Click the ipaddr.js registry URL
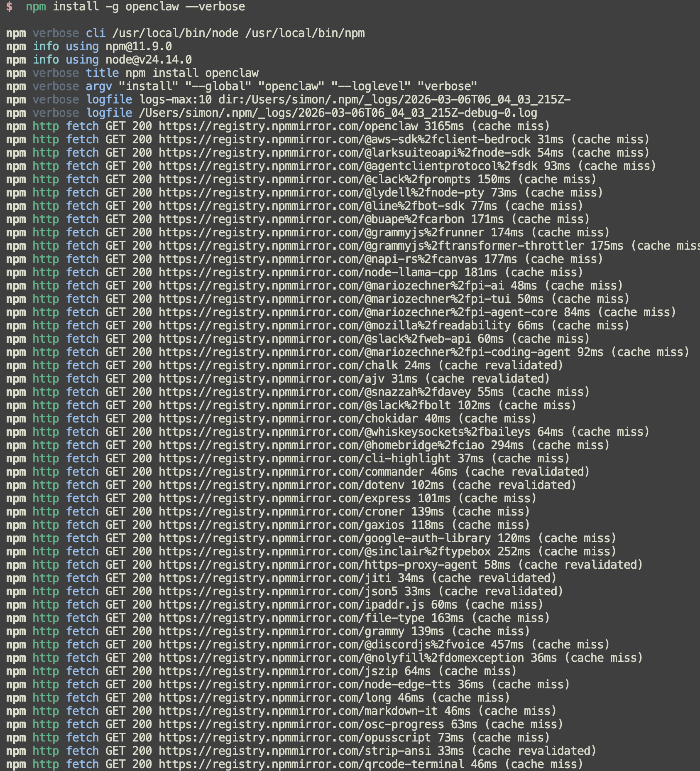 [x=291, y=605]
